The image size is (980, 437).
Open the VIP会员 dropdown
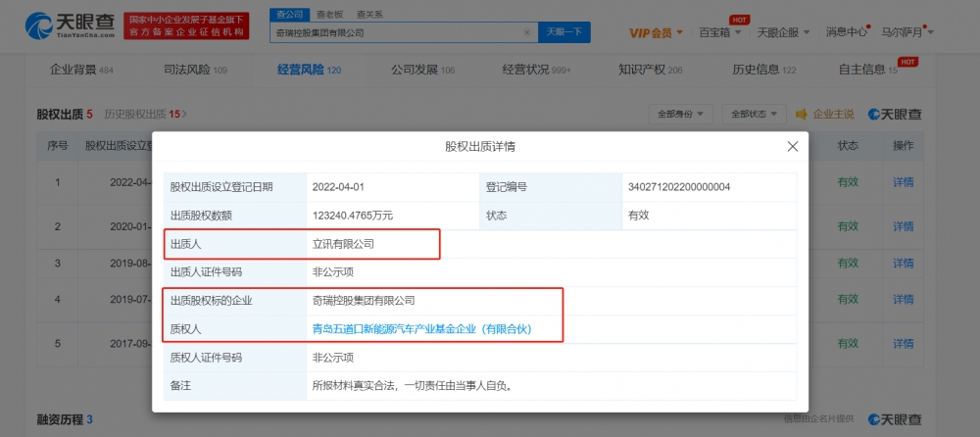click(x=657, y=32)
